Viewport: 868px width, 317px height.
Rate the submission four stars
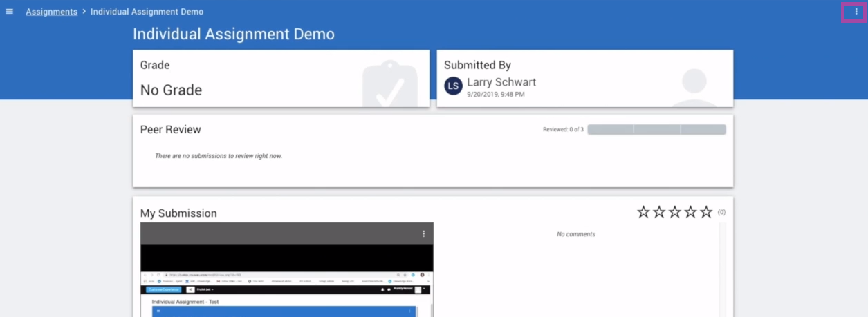click(x=690, y=212)
